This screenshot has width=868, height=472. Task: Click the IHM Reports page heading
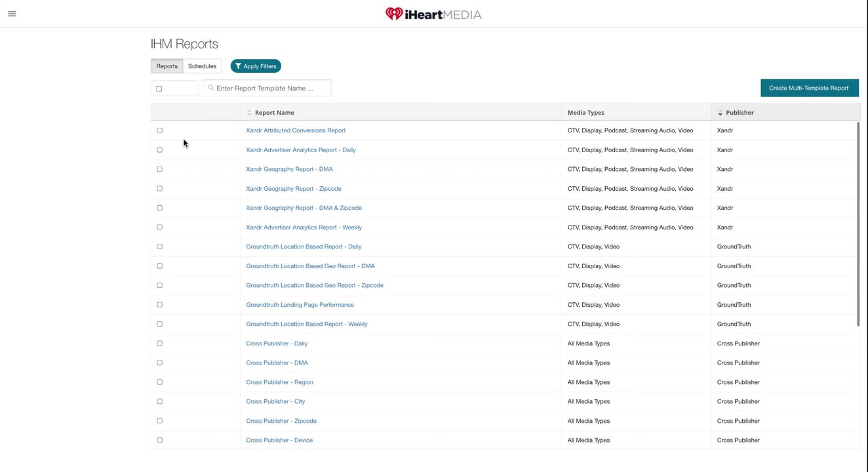click(184, 44)
